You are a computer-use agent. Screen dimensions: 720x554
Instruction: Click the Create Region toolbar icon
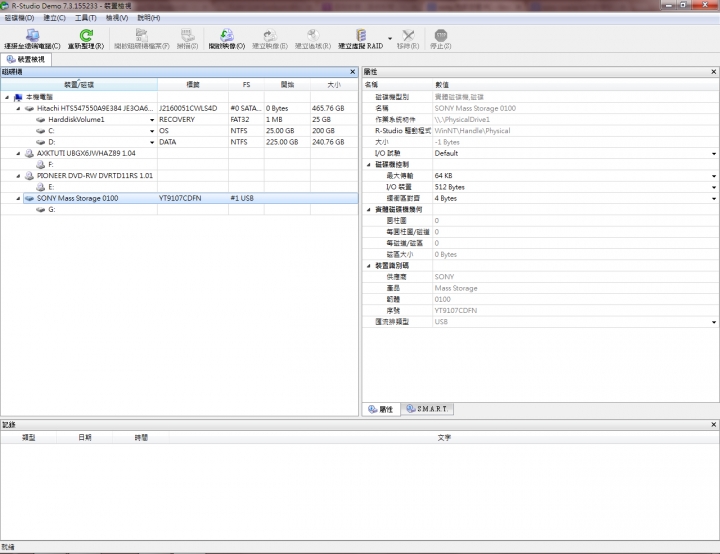point(313,35)
